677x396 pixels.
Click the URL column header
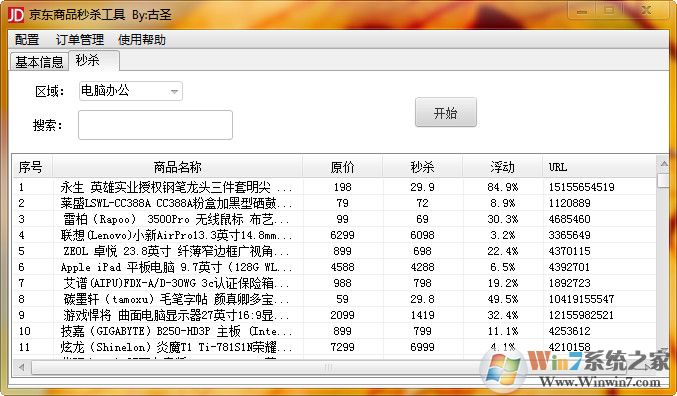point(599,167)
